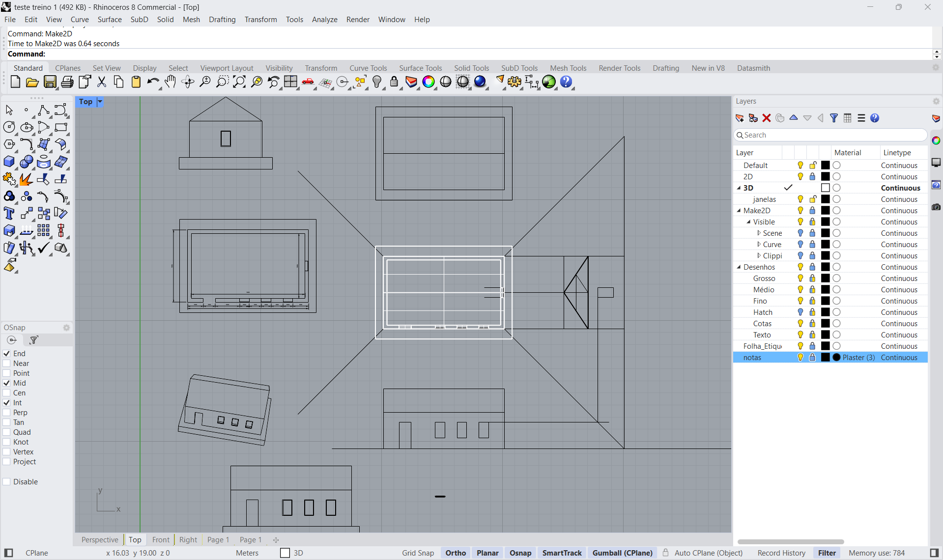Viewport: 943px width, 560px height.
Task: Click the Hatch layer color swatch
Action: pos(826,312)
